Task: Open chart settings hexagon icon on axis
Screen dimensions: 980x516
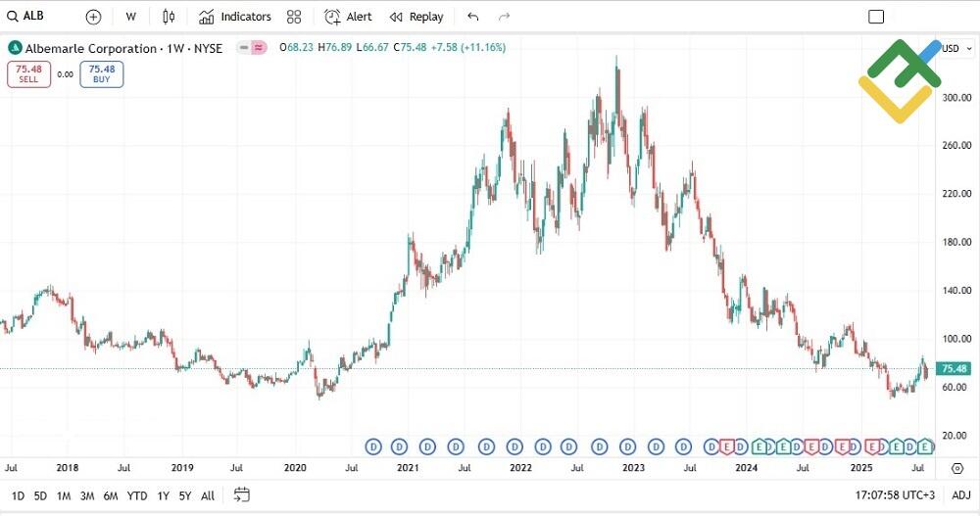Action: [956, 468]
